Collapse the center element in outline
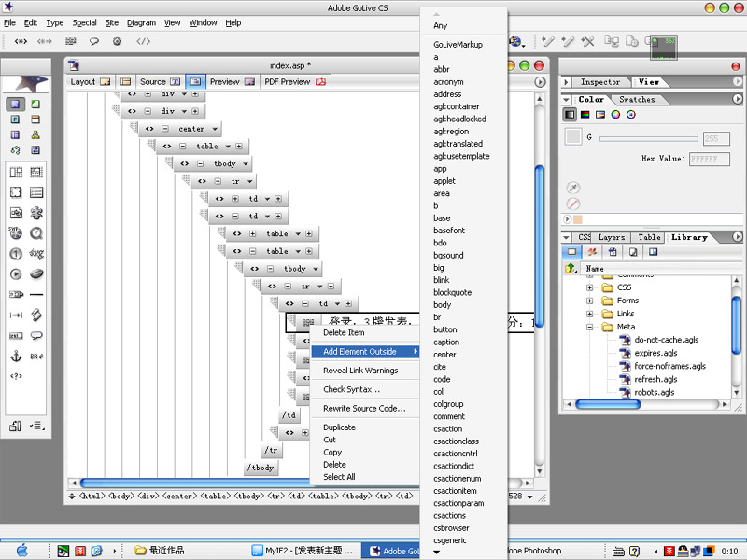The width and height of the screenshot is (747, 560). pyautogui.click(x=164, y=129)
